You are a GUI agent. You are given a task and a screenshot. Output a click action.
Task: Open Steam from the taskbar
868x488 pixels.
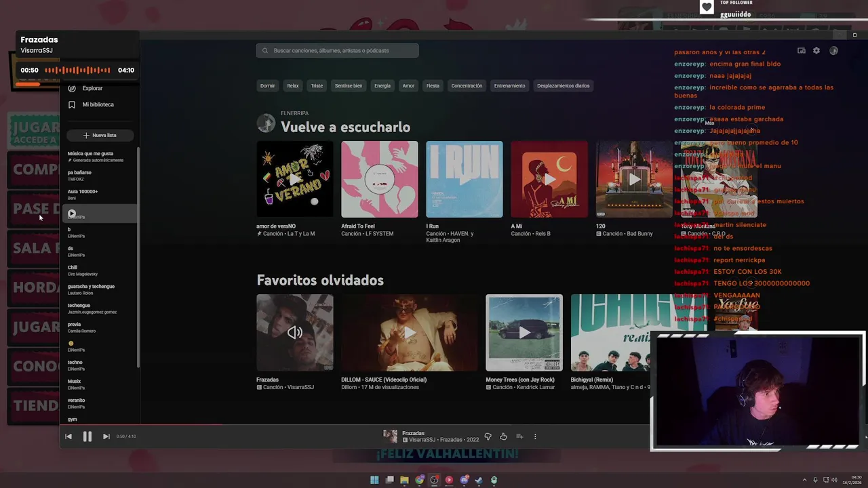(x=479, y=480)
